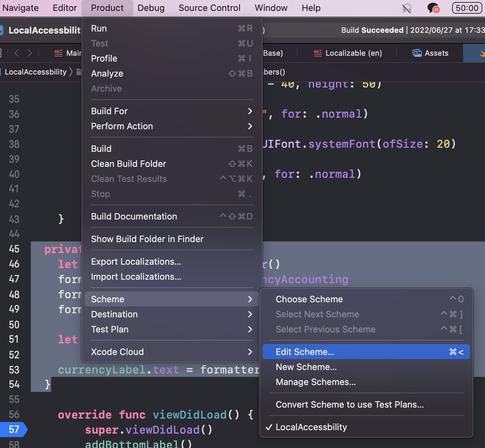Expand the Scheme submenu
This screenshot has width=485, height=448.
pyautogui.click(x=172, y=299)
